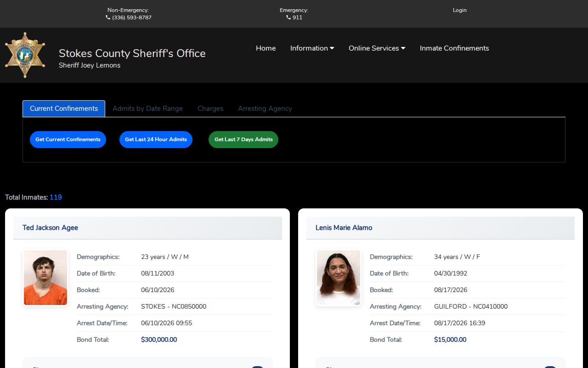The image size is (588, 368).
Task: Click the bond total $300,000.00
Action: click(x=159, y=339)
